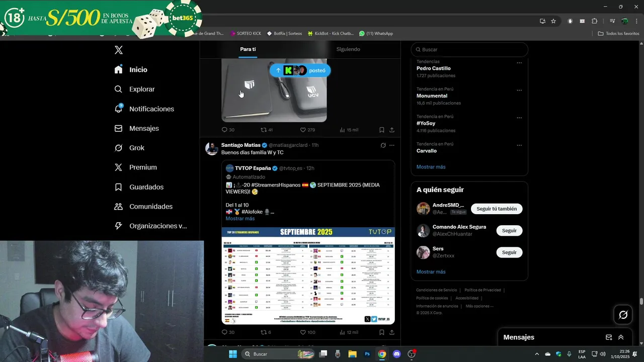Image resolution: width=644 pixels, height=362 pixels.
Task: Open the Septiembre 2025 streamers ranking image
Action: click(308, 276)
